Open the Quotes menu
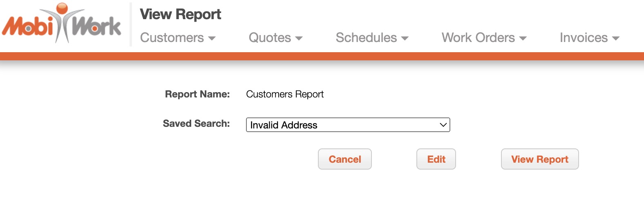 point(270,38)
